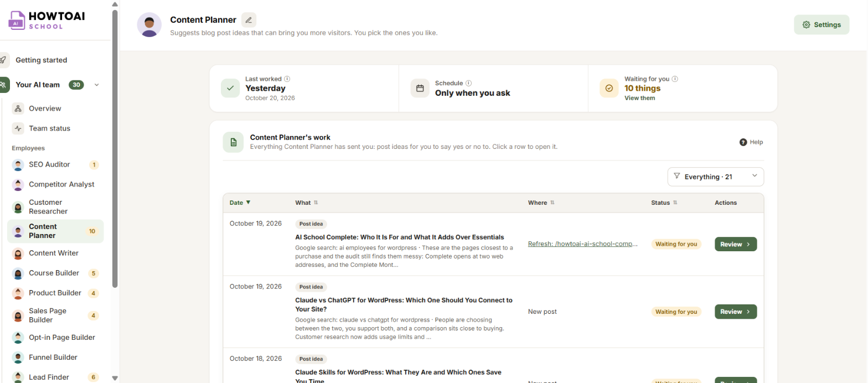868x383 pixels.
Task: Click Funnel Builder avatar icon
Action: click(x=18, y=358)
